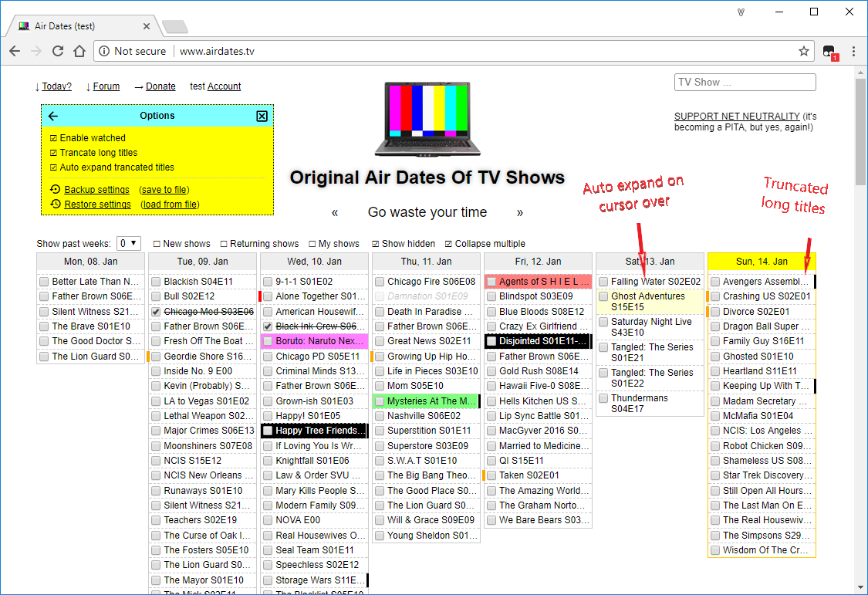Bookmark the page using the star icon
The height and width of the screenshot is (595, 868).
(x=804, y=51)
